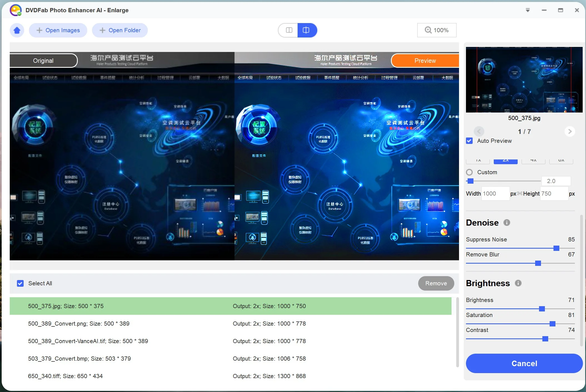This screenshot has width=586, height=392.
Task: Click the Open Folder button
Action: pos(120,30)
